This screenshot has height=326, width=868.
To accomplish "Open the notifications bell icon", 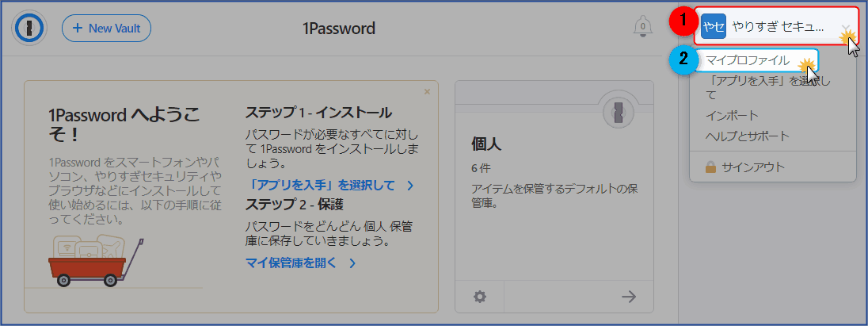I will tap(642, 26).
